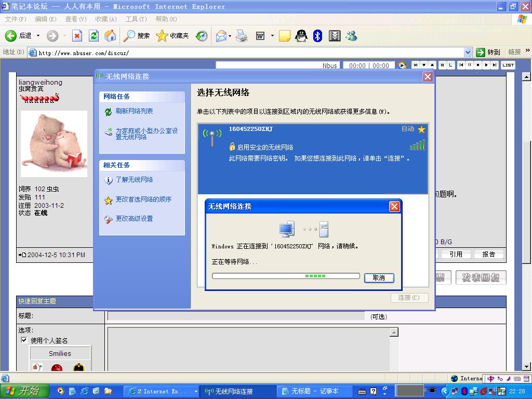The width and height of the screenshot is (532, 399).
Task: Open the Back button history dropdown arrow
Action: (38, 36)
